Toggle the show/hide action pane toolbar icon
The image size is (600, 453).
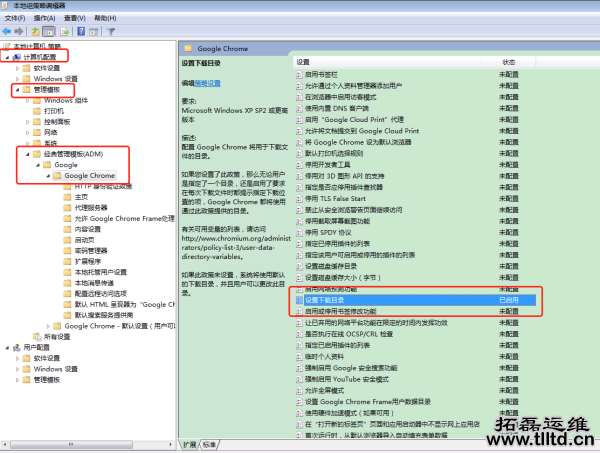(x=93, y=32)
